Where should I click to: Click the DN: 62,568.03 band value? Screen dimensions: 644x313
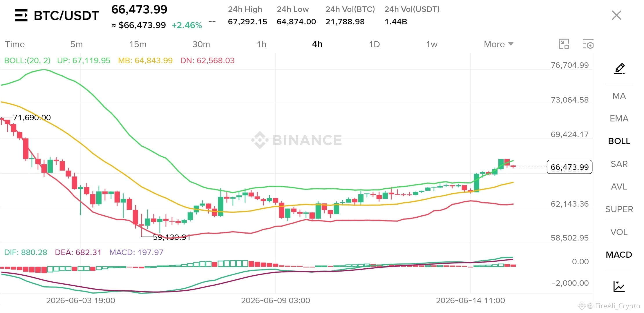207,61
